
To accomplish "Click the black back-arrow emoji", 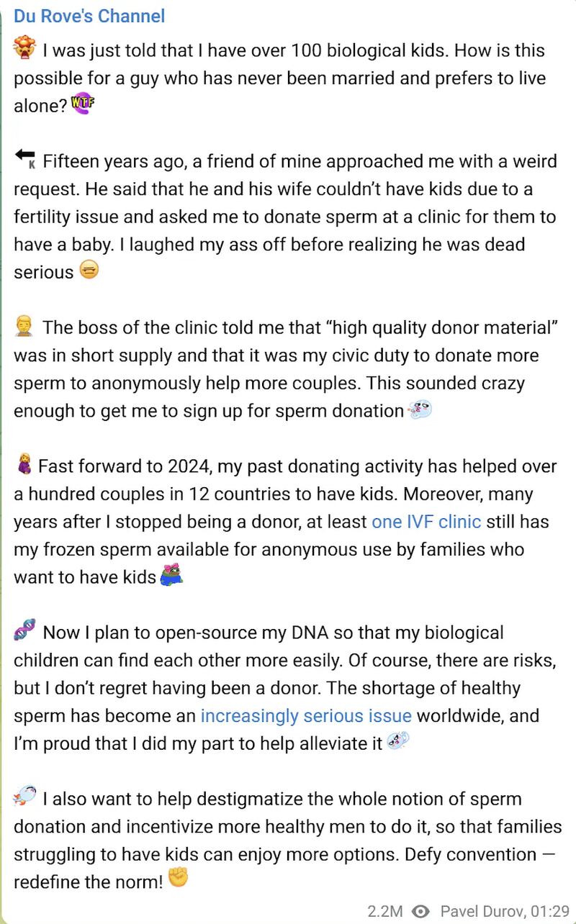I will (24, 160).
